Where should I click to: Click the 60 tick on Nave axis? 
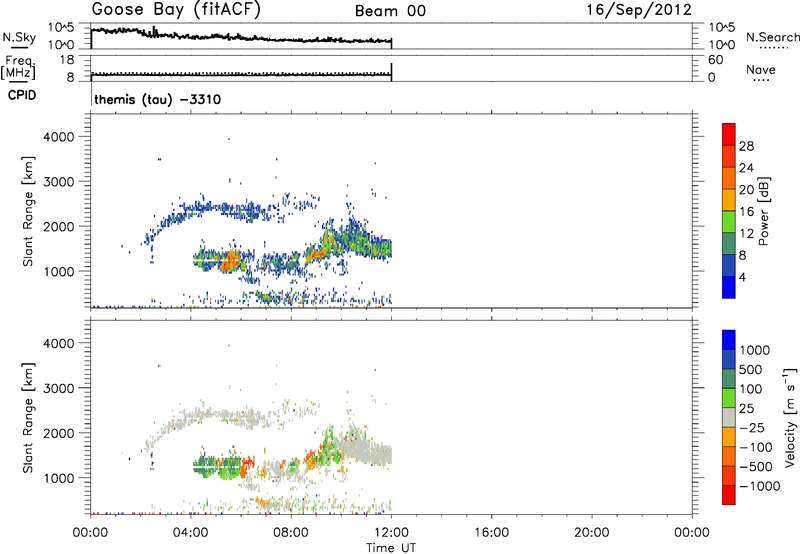point(715,60)
